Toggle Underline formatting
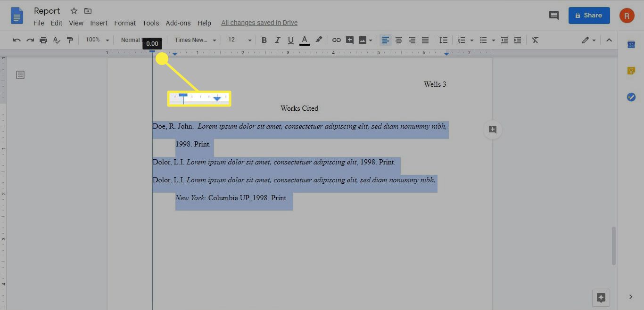Viewport: 644px width, 310px height. (290, 40)
